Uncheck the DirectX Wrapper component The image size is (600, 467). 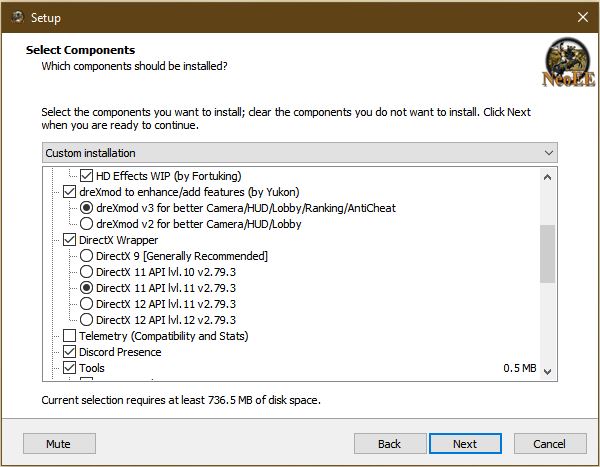(70, 240)
